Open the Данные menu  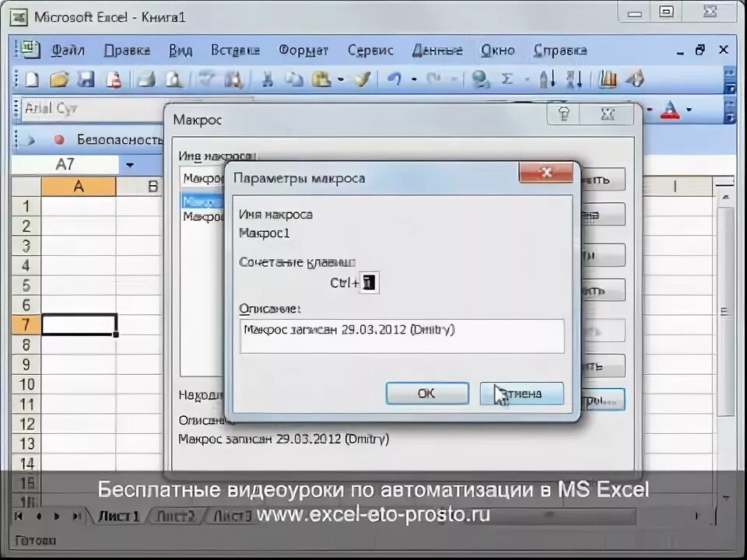point(437,50)
